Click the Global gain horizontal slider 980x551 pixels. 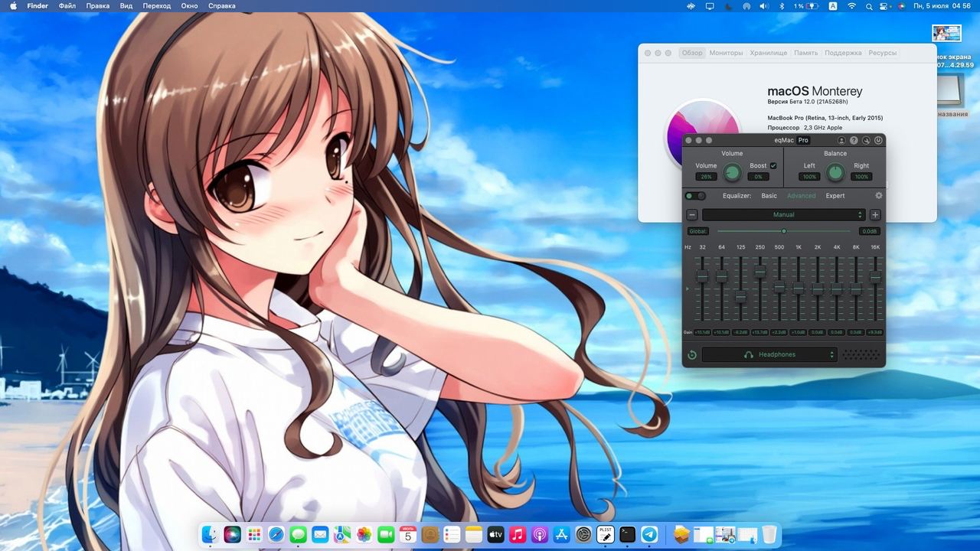[783, 231]
